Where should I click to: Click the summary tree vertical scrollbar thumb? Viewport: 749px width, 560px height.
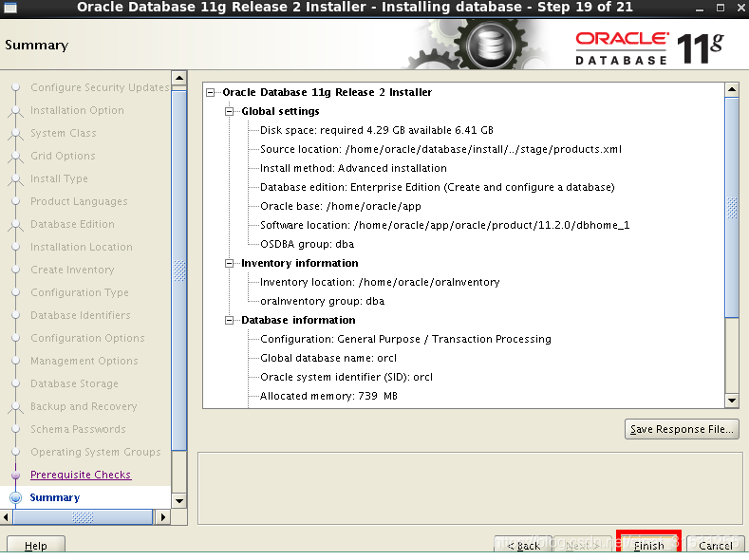[x=732, y=207]
